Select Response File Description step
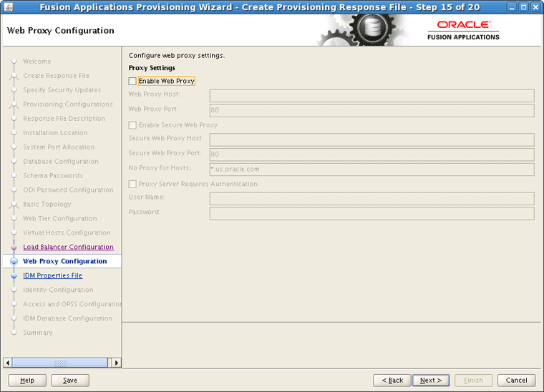The image size is (544, 392). [64, 119]
